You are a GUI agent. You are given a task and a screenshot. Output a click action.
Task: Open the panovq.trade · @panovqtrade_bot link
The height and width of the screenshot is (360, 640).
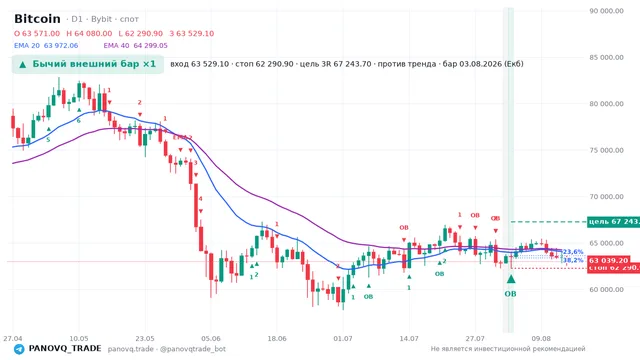[167, 349]
